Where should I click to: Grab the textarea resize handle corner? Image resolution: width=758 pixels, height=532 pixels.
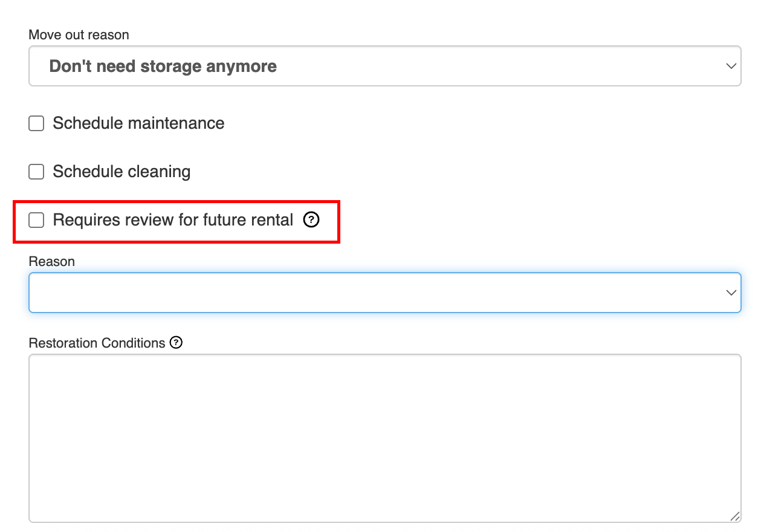click(735, 516)
